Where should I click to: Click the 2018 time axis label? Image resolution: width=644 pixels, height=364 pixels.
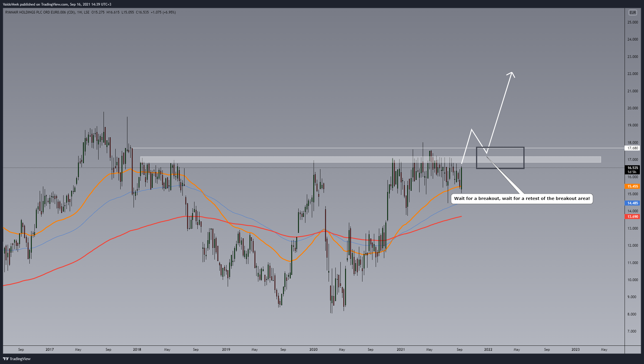(x=137, y=350)
